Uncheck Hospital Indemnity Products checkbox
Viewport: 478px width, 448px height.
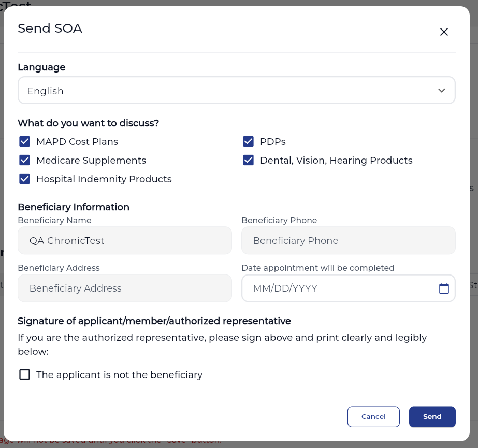tap(25, 179)
